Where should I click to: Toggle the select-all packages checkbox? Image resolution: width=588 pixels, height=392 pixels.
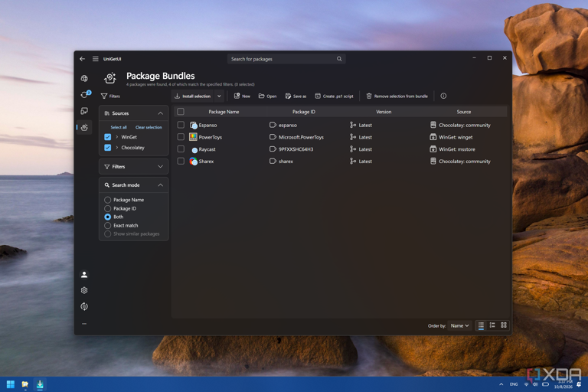point(181,112)
